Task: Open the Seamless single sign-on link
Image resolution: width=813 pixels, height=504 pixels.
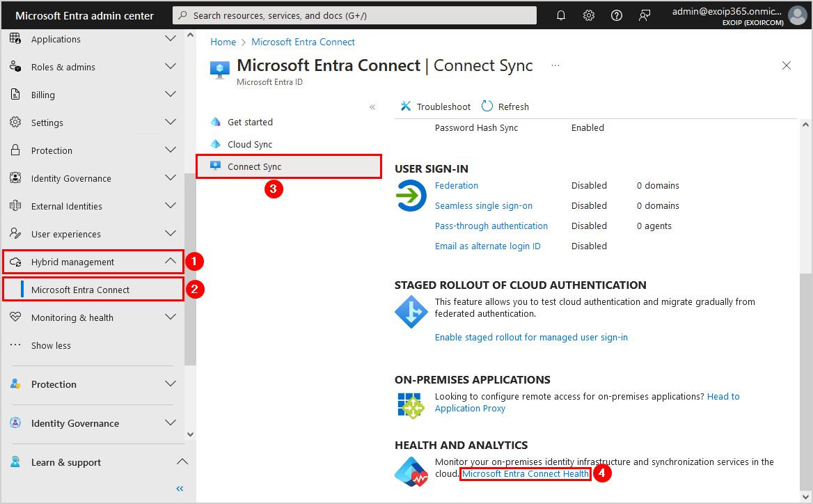Action: pyautogui.click(x=484, y=205)
